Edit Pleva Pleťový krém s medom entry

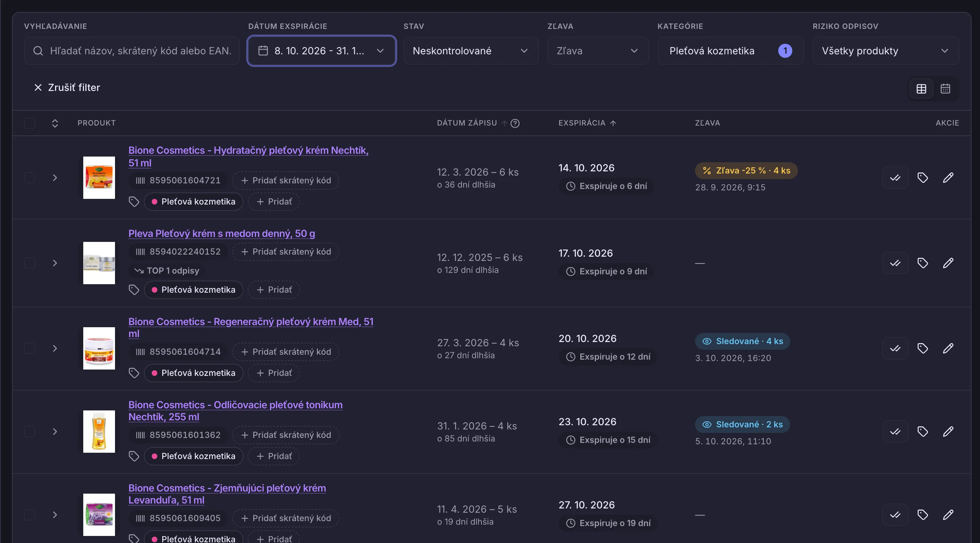coord(948,263)
